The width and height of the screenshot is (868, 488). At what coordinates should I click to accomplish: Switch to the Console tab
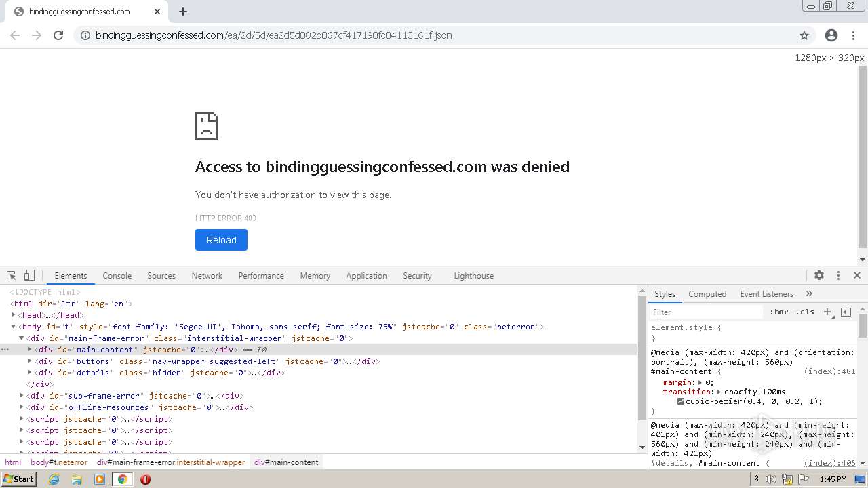[117, 276]
